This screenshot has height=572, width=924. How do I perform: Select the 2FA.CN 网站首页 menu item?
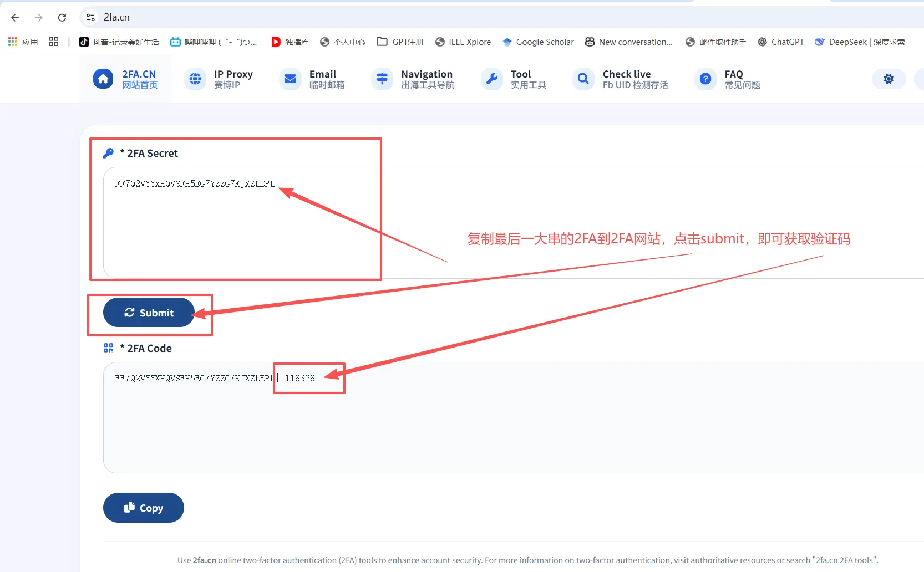coord(126,79)
